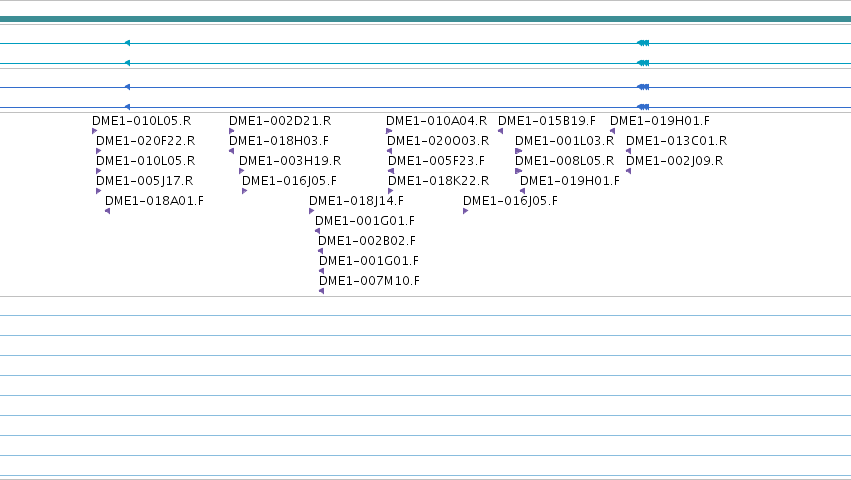Click the arrow marker below DME1-020O03.R
This screenshot has width=851, height=480.
pos(390,151)
